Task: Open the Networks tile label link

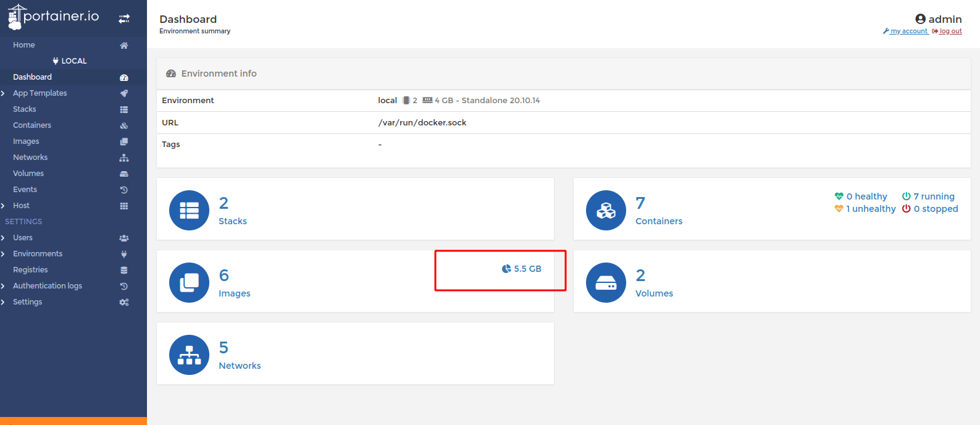Action: click(240, 366)
